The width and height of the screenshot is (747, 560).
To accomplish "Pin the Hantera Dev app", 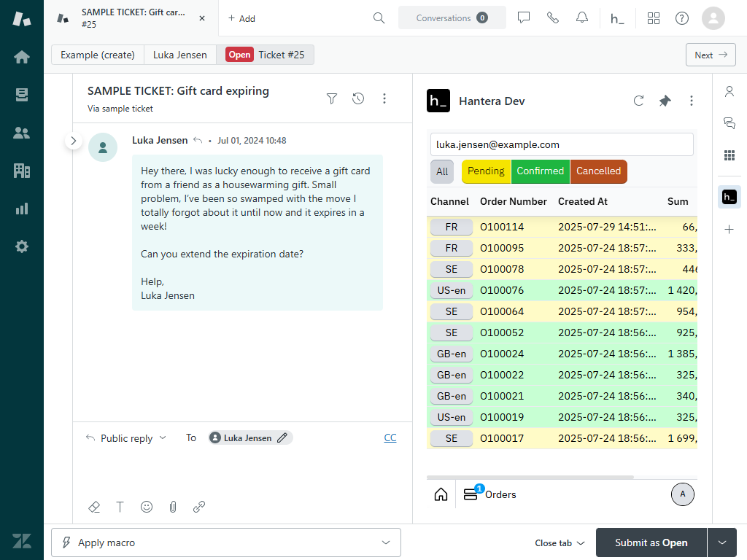I will (665, 101).
